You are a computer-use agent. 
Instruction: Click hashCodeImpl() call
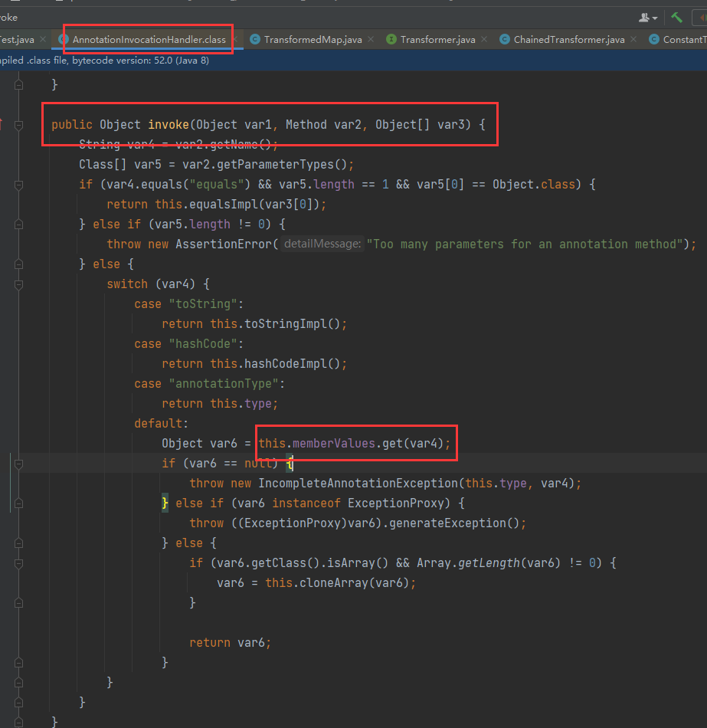tap(293, 364)
